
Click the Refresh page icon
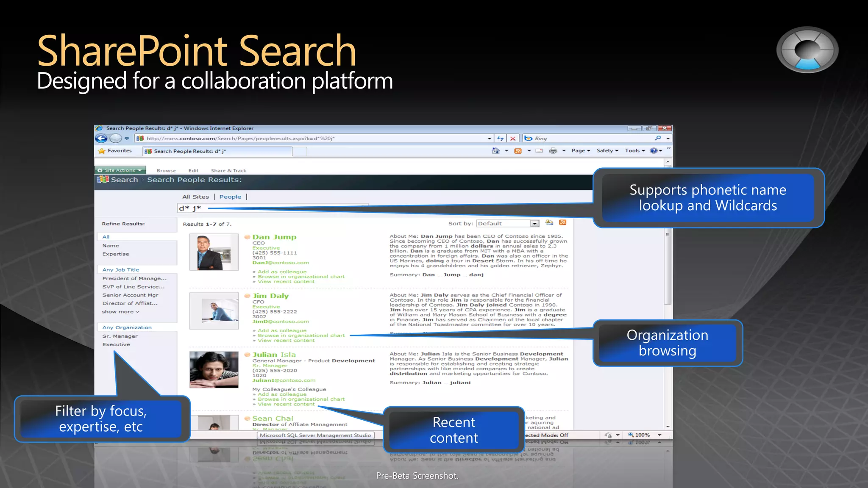click(501, 139)
